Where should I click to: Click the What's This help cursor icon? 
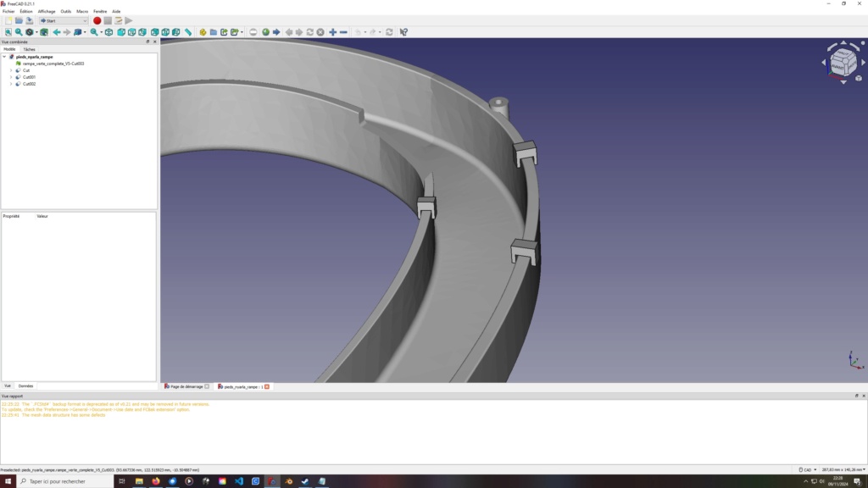(x=404, y=32)
